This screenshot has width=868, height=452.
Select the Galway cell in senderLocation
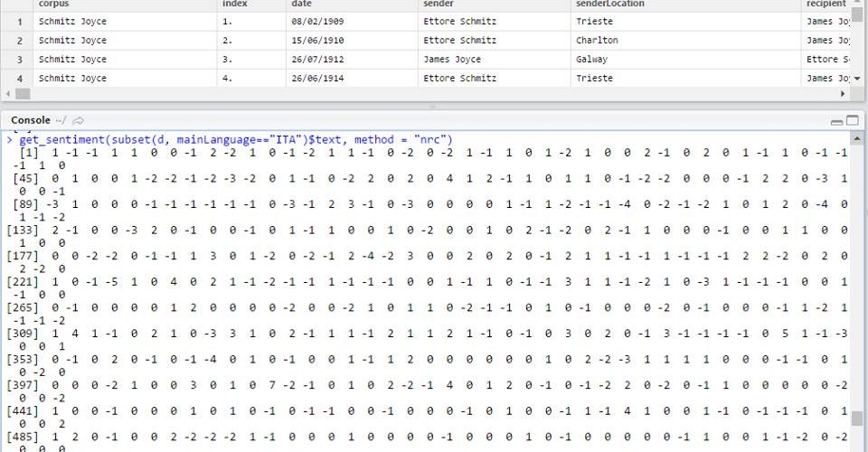[x=592, y=60]
